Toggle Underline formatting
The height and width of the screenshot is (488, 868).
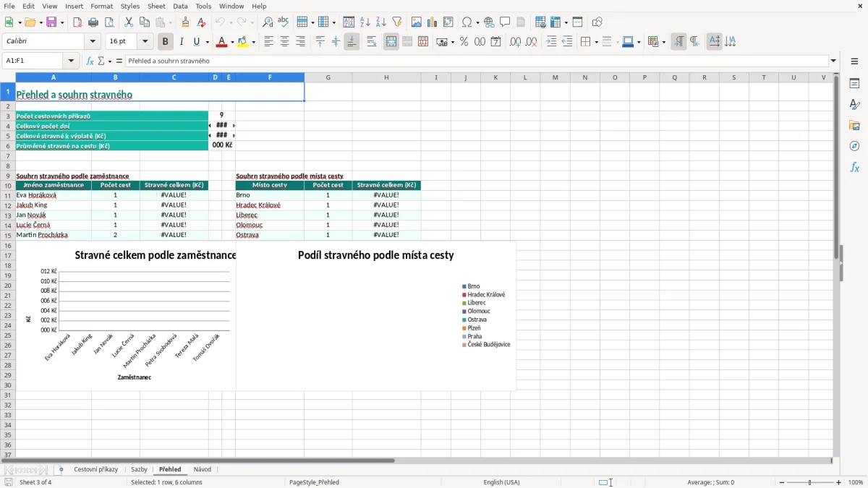click(197, 42)
